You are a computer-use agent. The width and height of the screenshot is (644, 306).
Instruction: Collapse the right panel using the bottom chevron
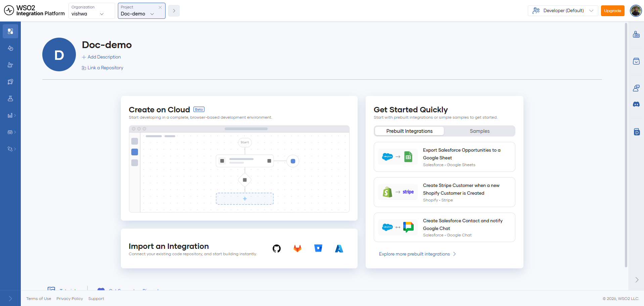(x=637, y=280)
